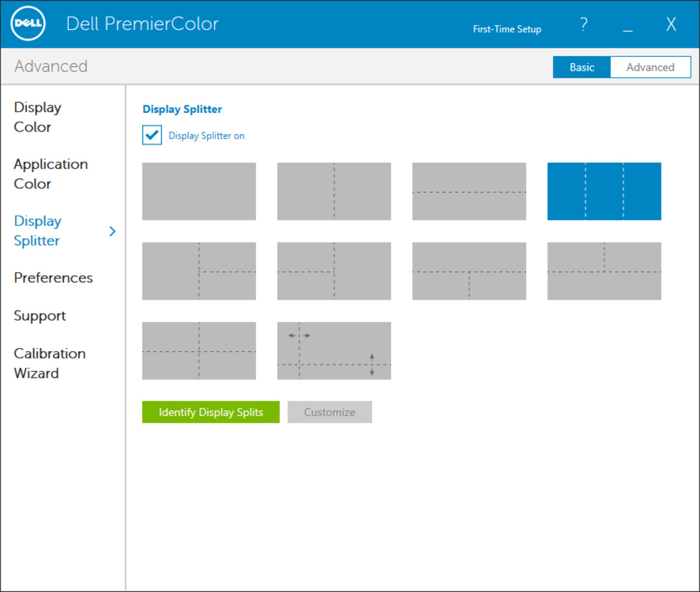Open Application Color in the sidebar

tap(50, 174)
